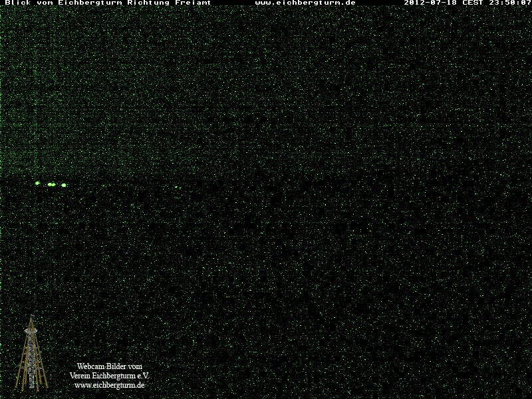Click the www.eichbergturm.de text in top bar
The height and width of the screenshot is (399, 532).
pyautogui.click(x=305, y=3)
